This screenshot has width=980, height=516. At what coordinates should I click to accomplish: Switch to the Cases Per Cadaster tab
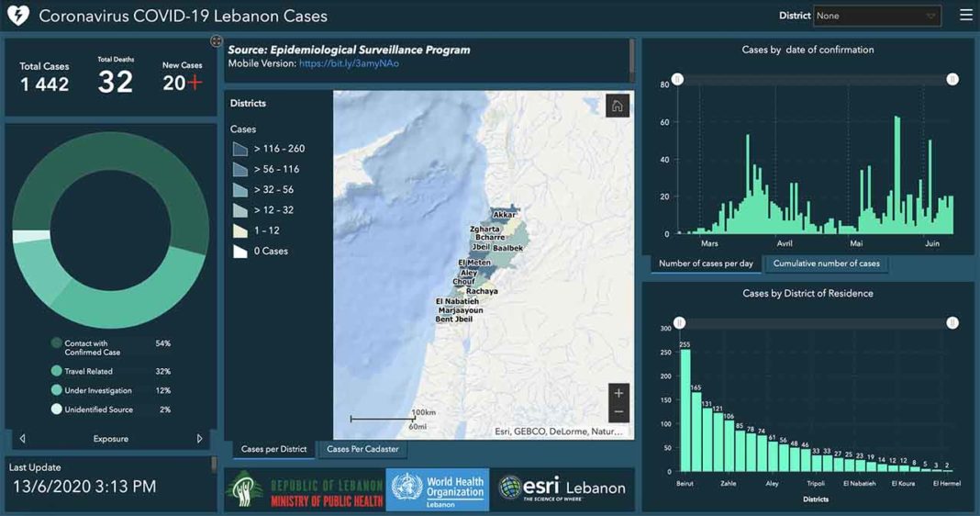click(x=362, y=449)
